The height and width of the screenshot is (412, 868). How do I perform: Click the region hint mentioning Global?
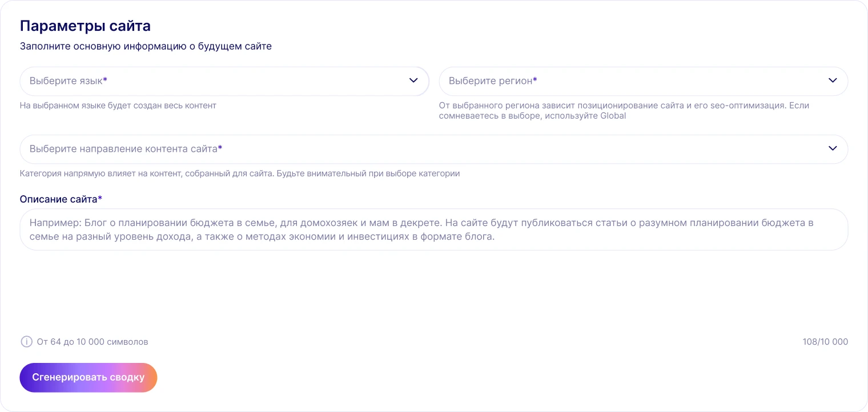624,111
